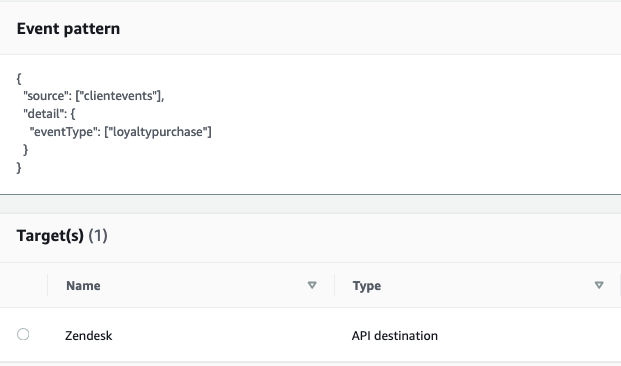
Task: Click the "detail": { line
Action: tap(49, 114)
